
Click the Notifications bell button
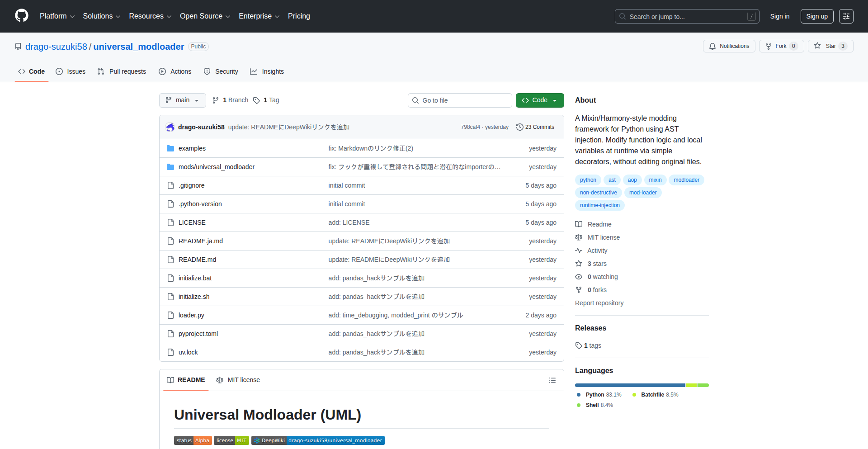click(x=729, y=46)
